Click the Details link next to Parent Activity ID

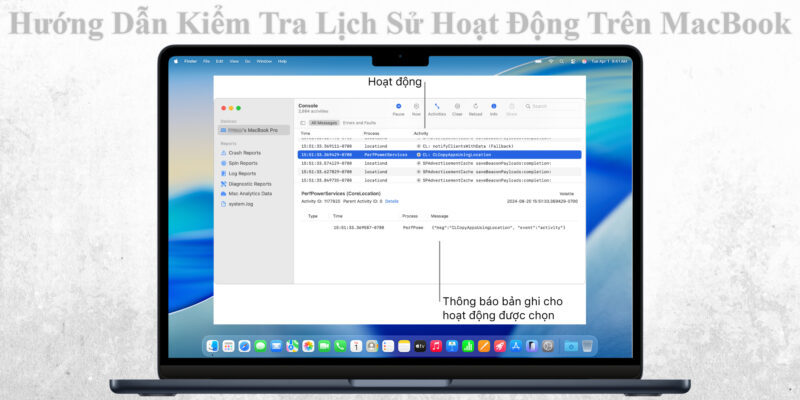point(391,202)
